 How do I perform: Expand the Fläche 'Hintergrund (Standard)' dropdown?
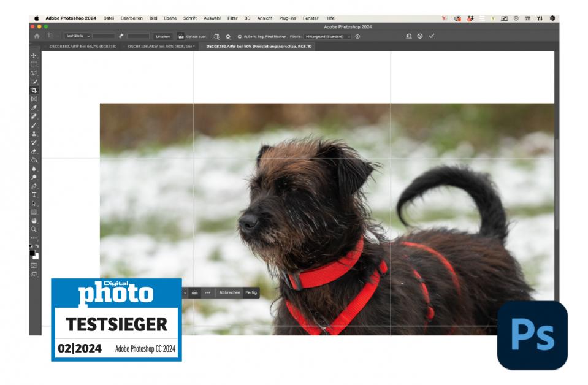[x=328, y=36]
